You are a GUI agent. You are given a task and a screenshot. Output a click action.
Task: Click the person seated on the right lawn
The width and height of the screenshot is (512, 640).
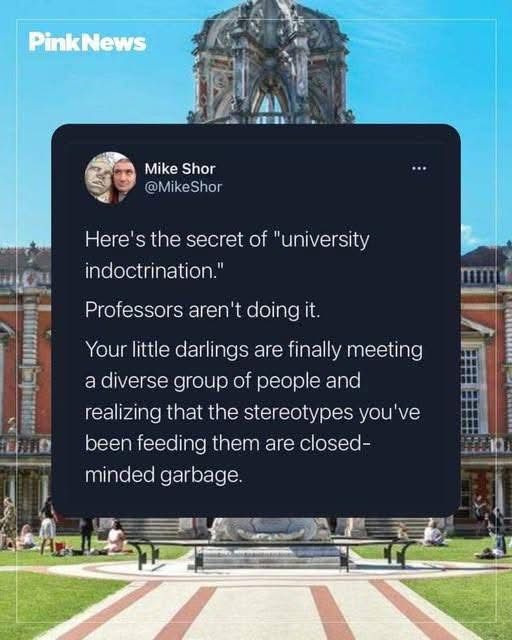coord(432,533)
